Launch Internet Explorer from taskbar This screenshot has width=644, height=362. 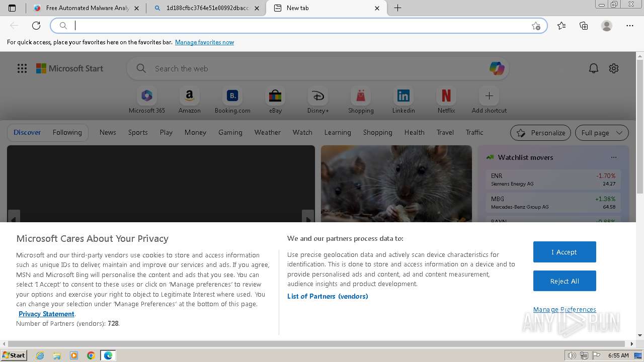click(x=40, y=355)
